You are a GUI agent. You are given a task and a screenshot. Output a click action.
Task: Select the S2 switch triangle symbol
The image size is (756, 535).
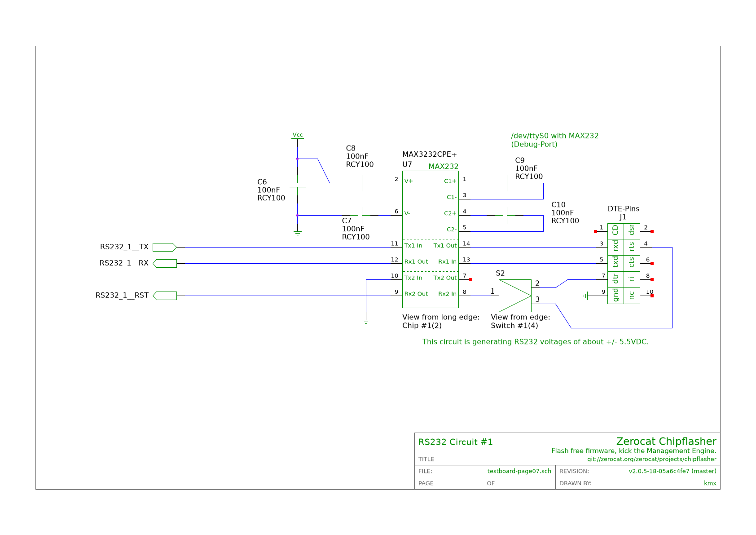(515, 296)
